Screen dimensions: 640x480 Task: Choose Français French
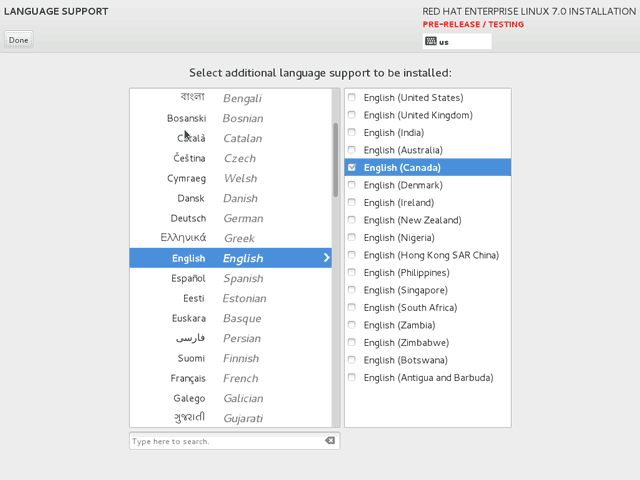pyautogui.click(x=231, y=378)
